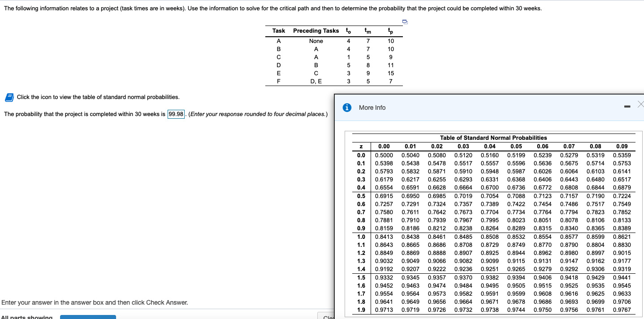Screen dimensions: 644x319
Task: Click the z row label 0.3
Action: 361,179
